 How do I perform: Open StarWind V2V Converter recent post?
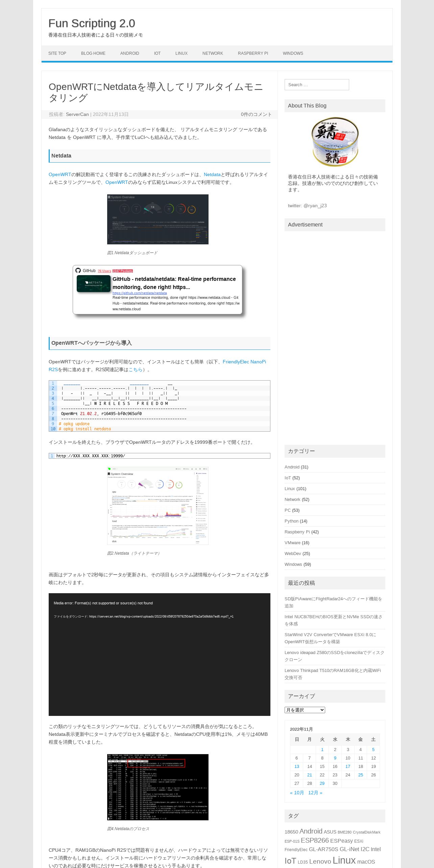click(x=330, y=638)
